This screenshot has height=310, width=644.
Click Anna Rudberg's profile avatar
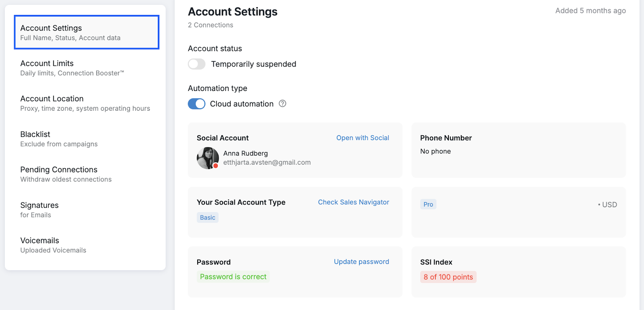click(208, 158)
